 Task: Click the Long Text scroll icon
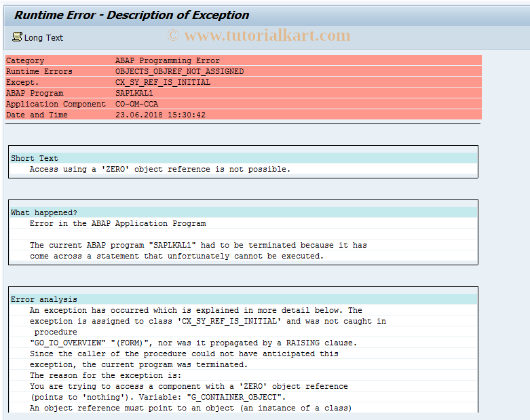click(17, 37)
